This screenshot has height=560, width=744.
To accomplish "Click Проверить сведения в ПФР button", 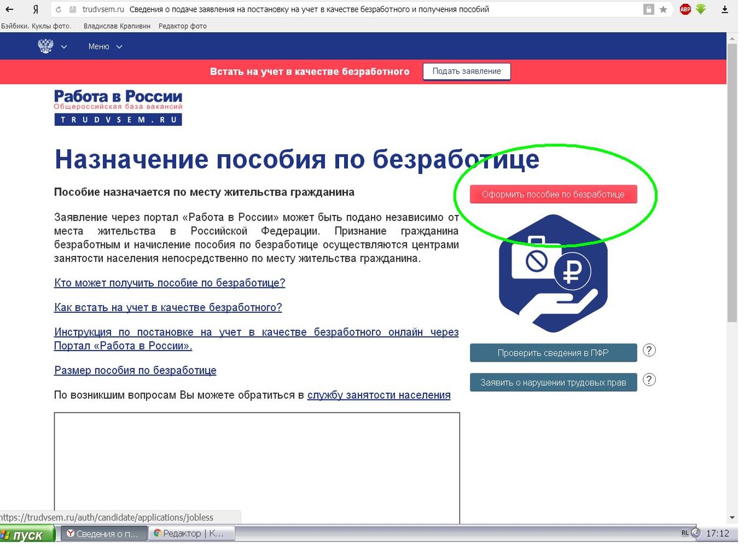I will [x=553, y=353].
